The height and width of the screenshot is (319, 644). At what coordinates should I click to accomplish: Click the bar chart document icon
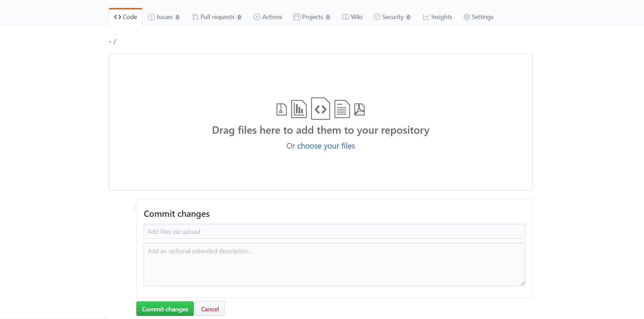tap(299, 108)
